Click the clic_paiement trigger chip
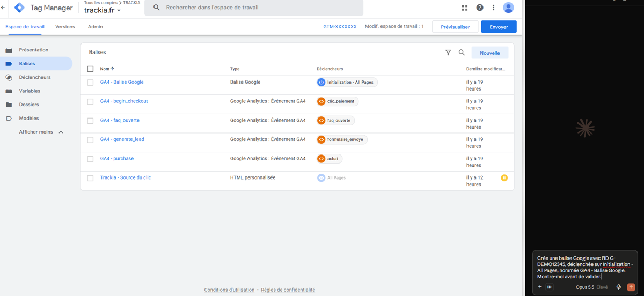The image size is (644, 296). (337, 101)
